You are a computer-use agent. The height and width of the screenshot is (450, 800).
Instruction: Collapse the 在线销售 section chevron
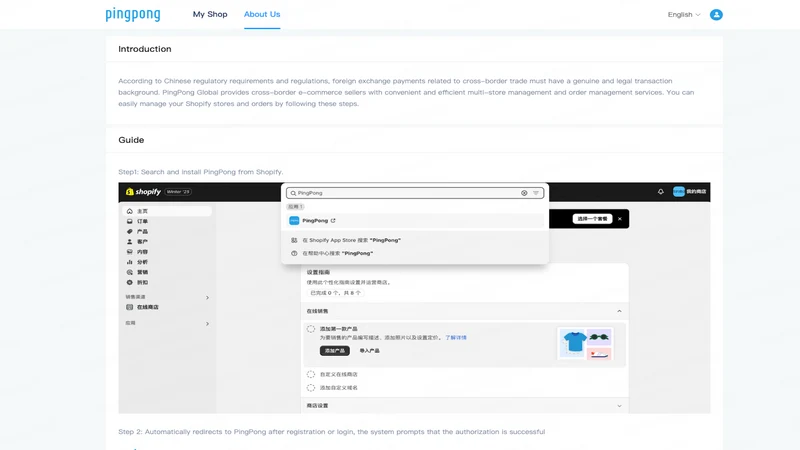619,311
